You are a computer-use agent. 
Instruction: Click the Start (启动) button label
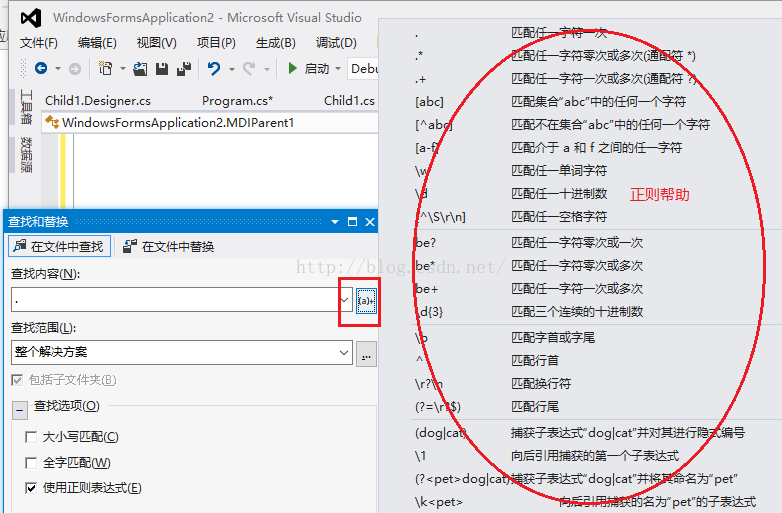pos(317,69)
